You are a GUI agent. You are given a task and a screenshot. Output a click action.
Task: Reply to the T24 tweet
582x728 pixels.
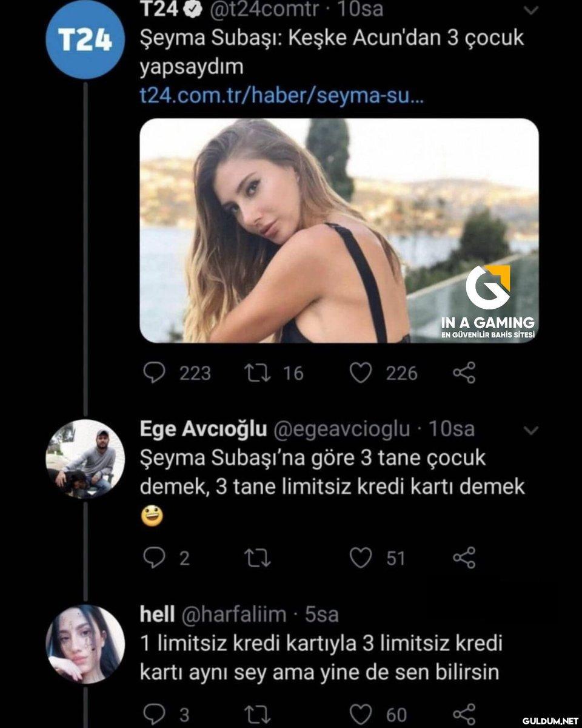coord(154,372)
